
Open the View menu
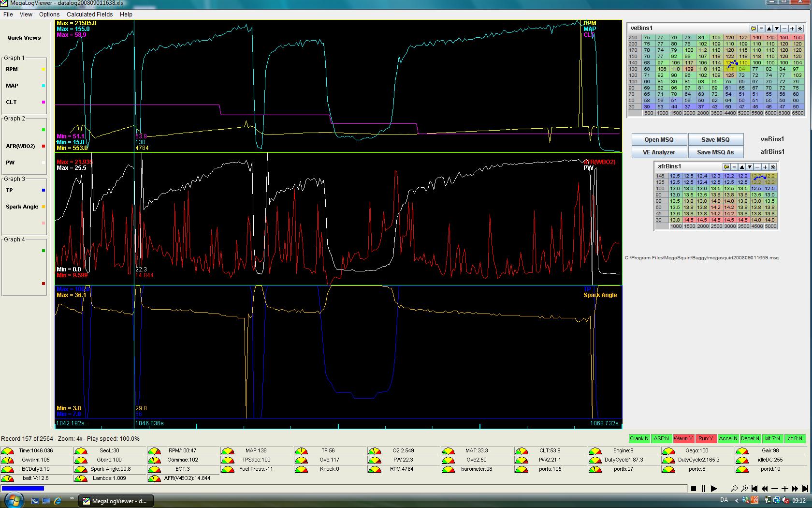[26, 14]
